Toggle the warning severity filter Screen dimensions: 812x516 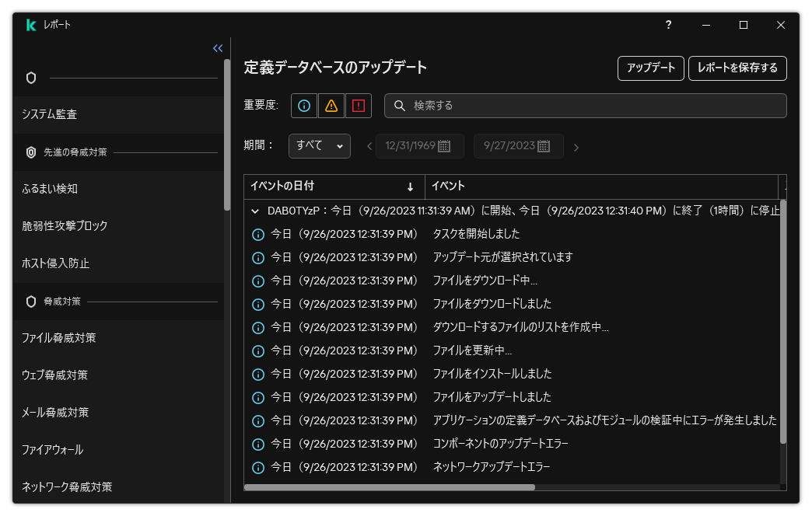[x=331, y=105]
